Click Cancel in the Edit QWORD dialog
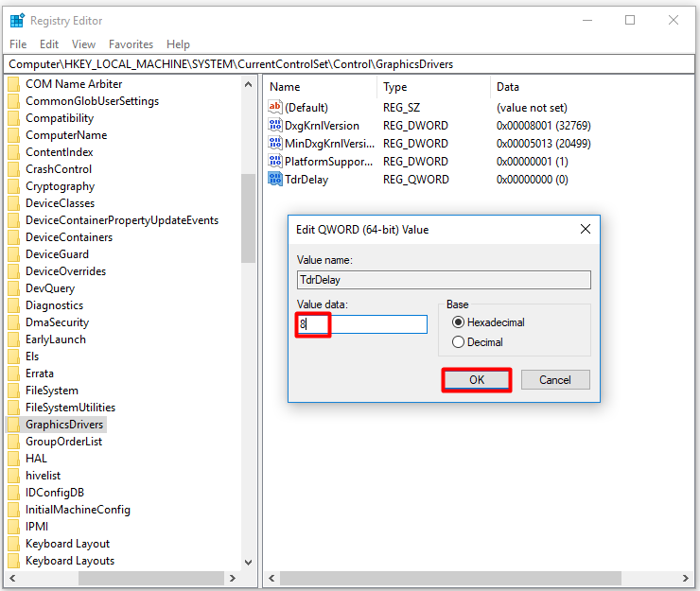 click(x=555, y=380)
